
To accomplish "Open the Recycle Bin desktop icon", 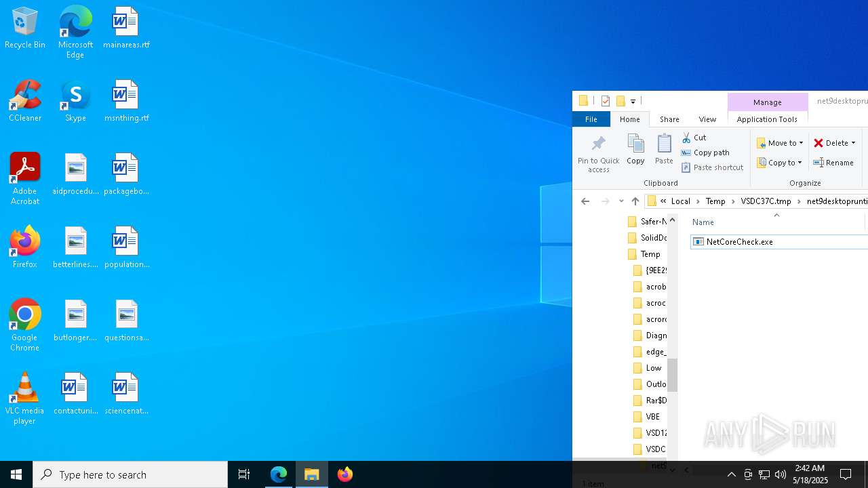I will point(25,28).
